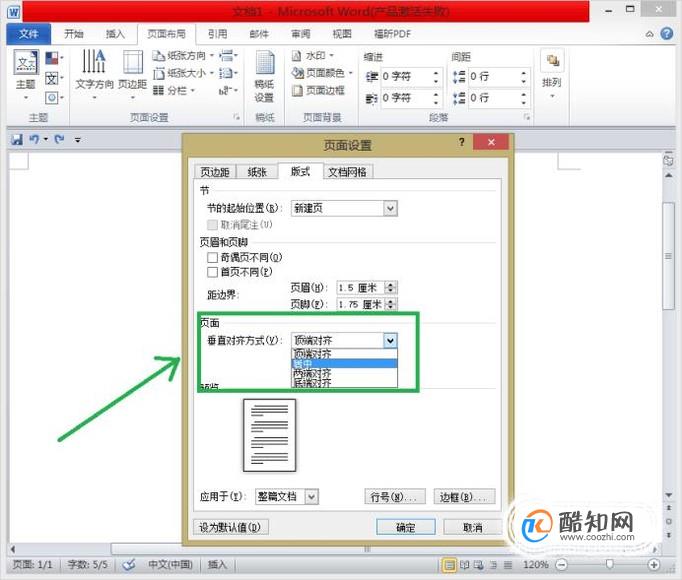Viewport: 682px width, 580px height.
Task: Zoom in with plus button
Action: (653, 565)
